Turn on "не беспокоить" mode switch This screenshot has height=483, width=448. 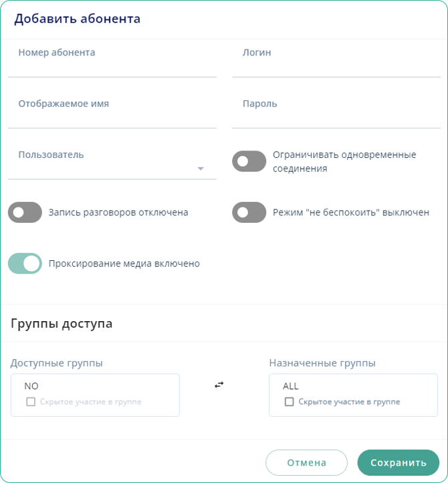[249, 213]
